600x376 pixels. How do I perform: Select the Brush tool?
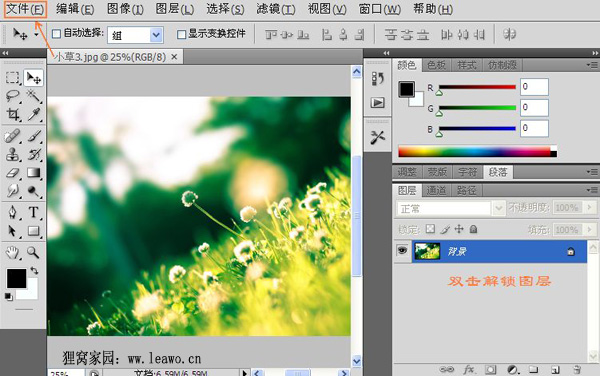coord(34,136)
